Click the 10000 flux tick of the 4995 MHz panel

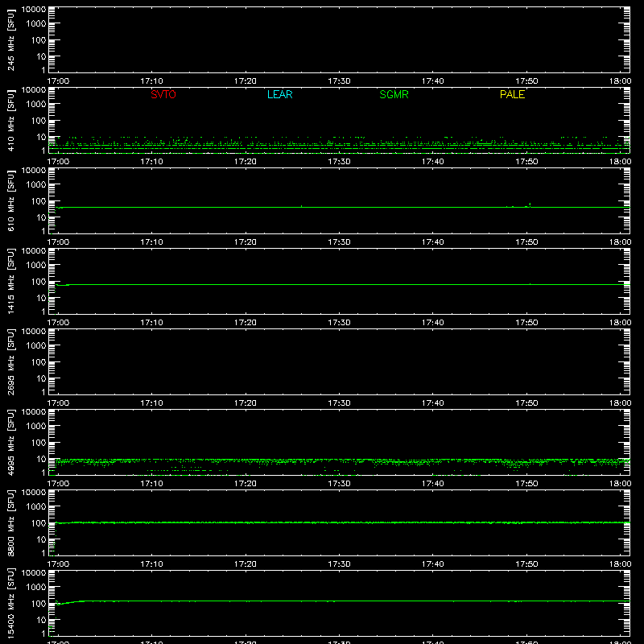point(34,412)
